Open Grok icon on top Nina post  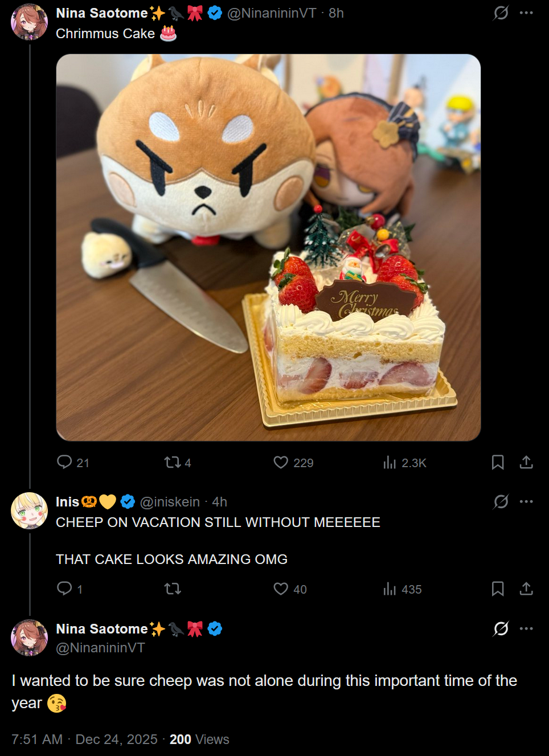pyautogui.click(x=501, y=13)
